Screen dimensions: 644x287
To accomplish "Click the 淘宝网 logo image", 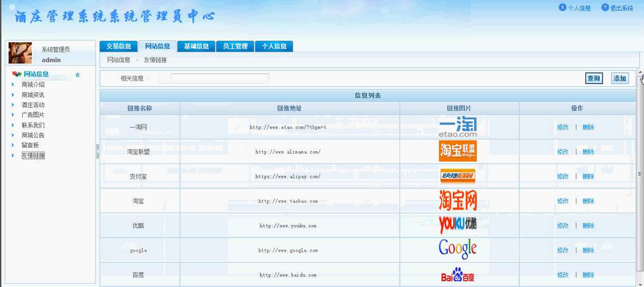I will click(x=458, y=200).
